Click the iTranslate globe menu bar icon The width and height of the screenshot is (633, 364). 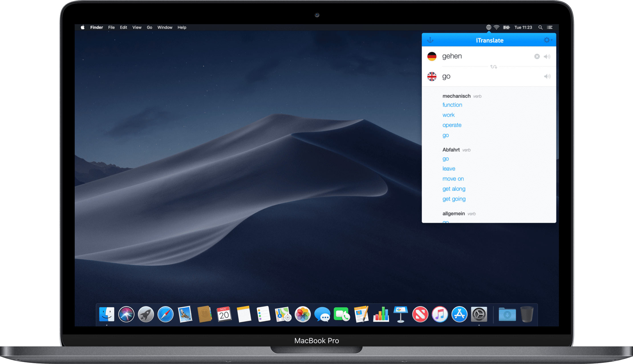488,27
